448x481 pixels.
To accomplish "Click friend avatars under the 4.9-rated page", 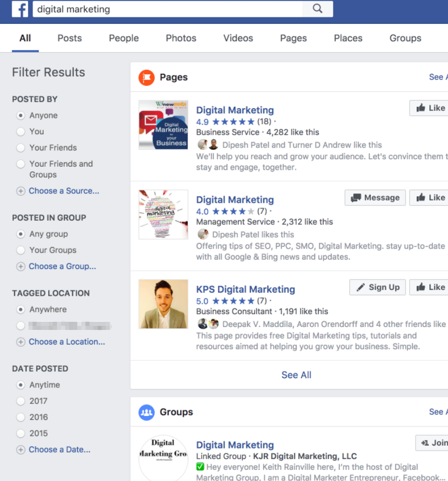I will (208, 145).
